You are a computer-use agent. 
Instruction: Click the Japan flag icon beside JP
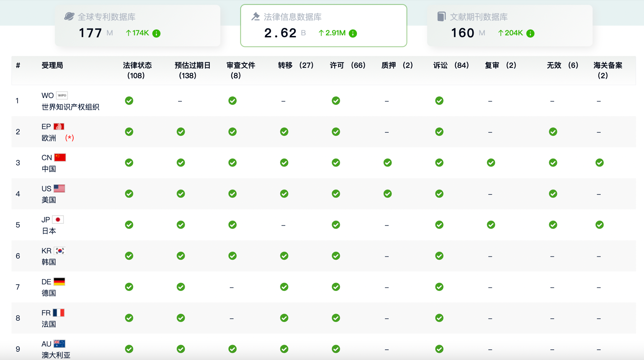58,219
